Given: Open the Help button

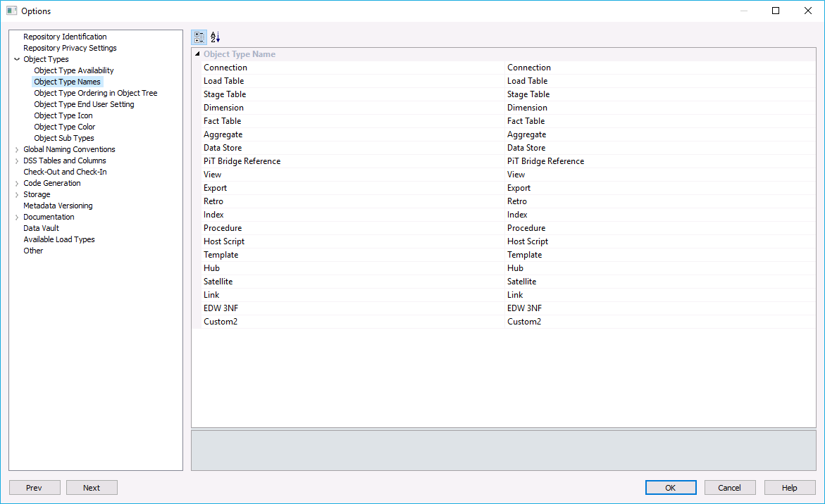Looking at the screenshot, I should (790, 488).
